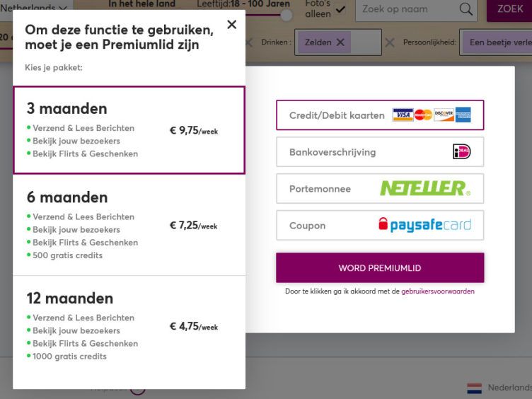The image size is (532, 399).
Task: Click the American Express card icon
Action: click(x=463, y=115)
